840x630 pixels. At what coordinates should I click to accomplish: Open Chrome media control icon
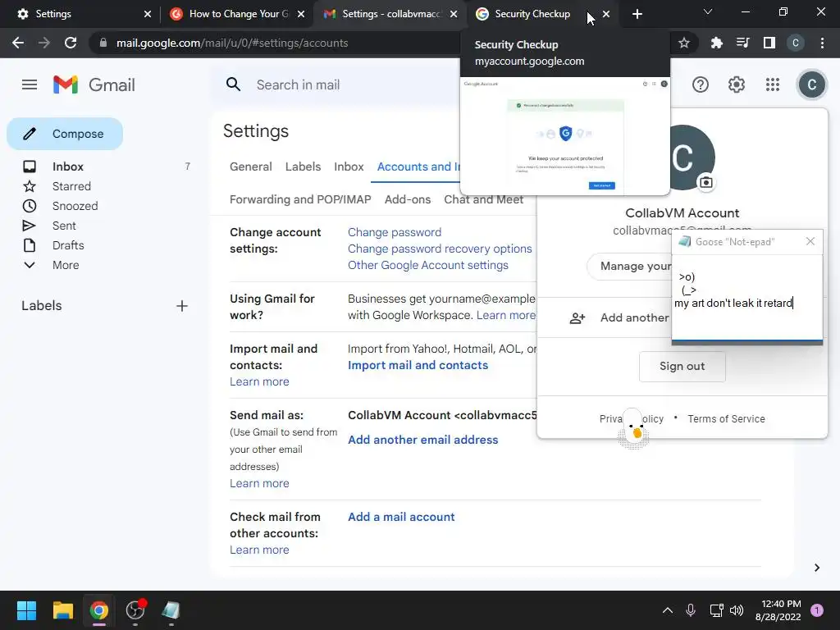click(742, 43)
